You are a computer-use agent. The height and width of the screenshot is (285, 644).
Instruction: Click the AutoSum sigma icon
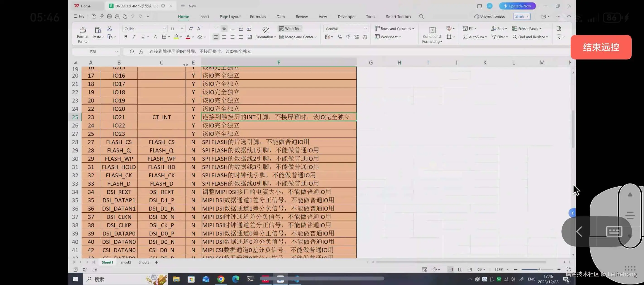(x=465, y=37)
